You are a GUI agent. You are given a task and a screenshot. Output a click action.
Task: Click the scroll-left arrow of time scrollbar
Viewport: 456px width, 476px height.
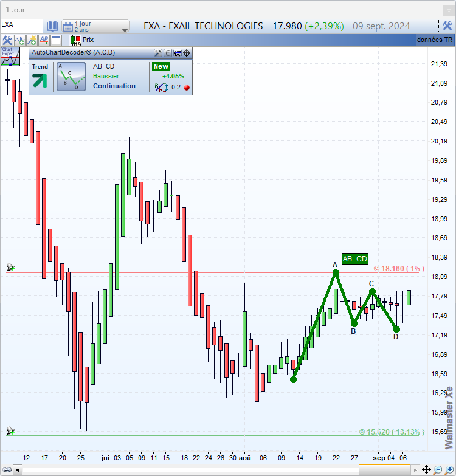click(18, 471)
